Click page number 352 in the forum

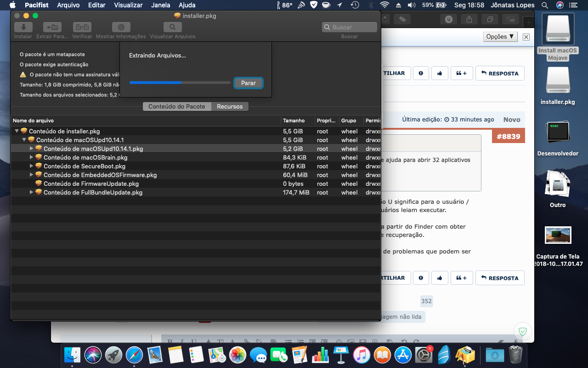pyautogui.click(x=426, y=301)
